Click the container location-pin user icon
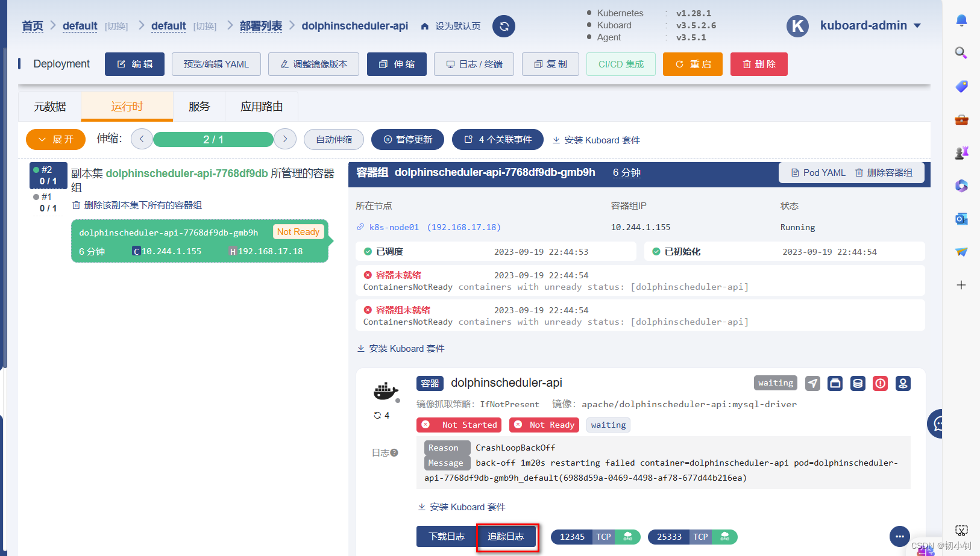 click(x=903, y=383)
